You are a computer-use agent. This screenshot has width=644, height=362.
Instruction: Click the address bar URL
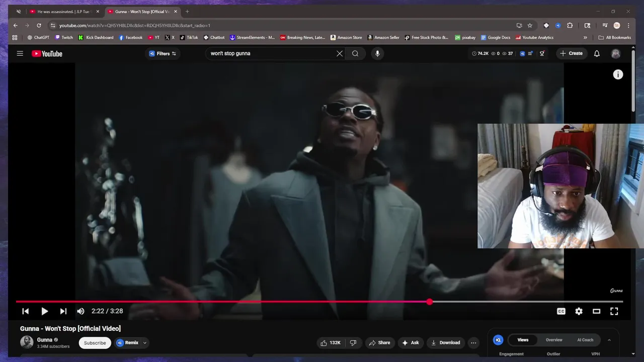tap(134, 25)
